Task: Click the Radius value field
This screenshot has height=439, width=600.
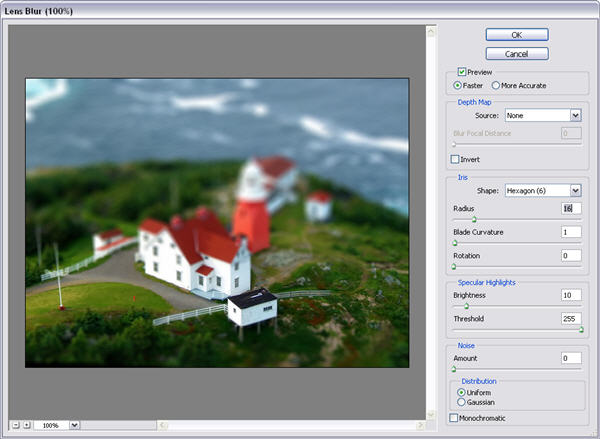Action: 571,208
